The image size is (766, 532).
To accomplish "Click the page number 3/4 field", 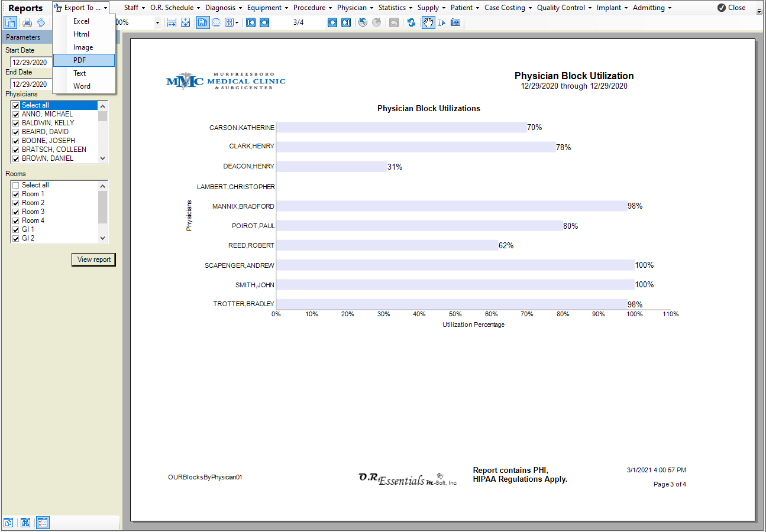I will (298, 22).
